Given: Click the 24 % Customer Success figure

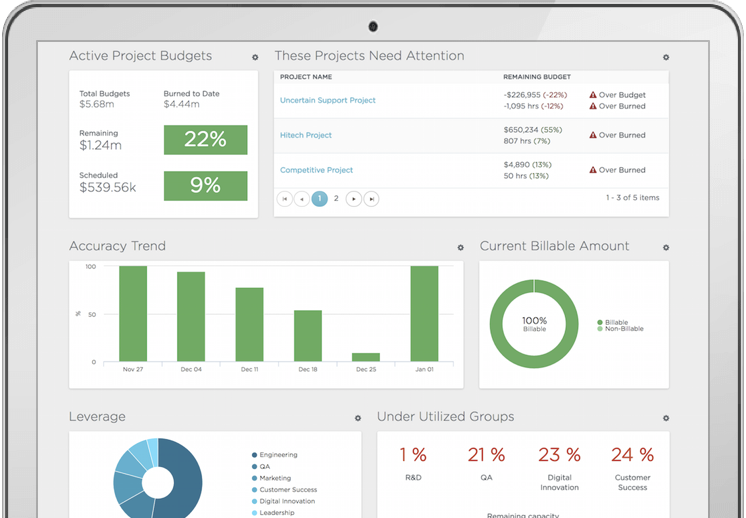Looking at the screenshot, I should tap(633, 455).
